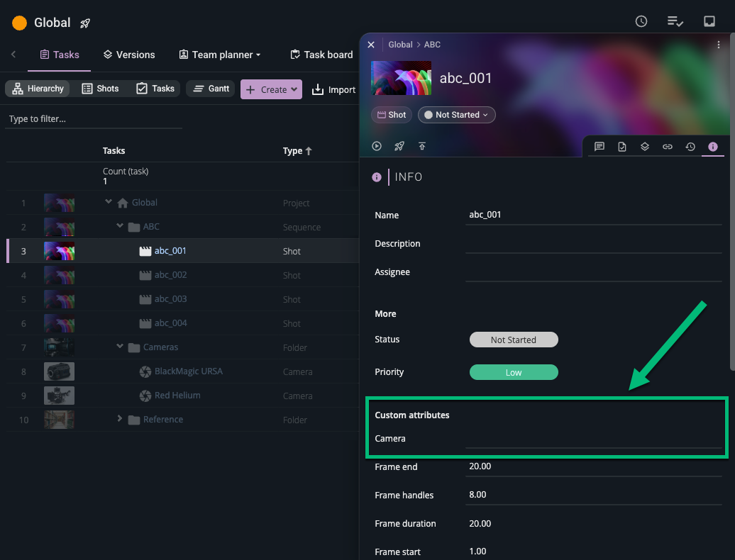Open the three-dot menu in abc_001 panel
The width and height of the screenshot is (735, 560).
click(719, 45)
